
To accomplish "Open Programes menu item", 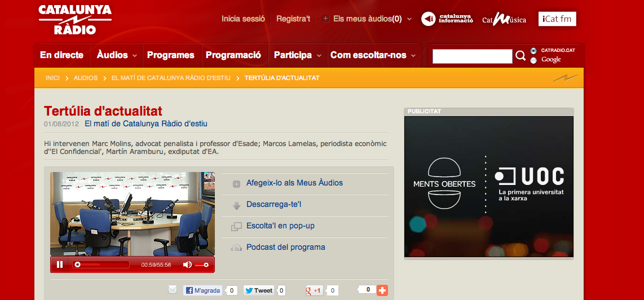I will click(x=171, y=55).
